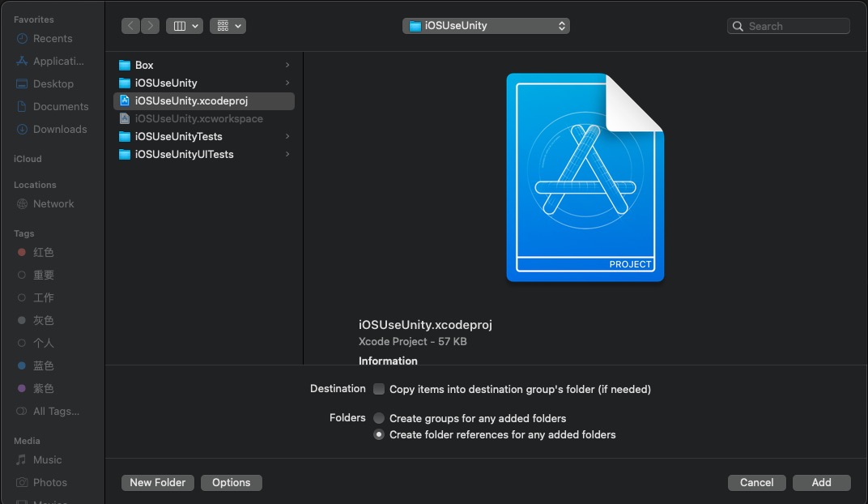This screenshot has height=504, width=868.
Task: Go back with the left arrow button
Action: pyautogui.click(x=130, y=26)
